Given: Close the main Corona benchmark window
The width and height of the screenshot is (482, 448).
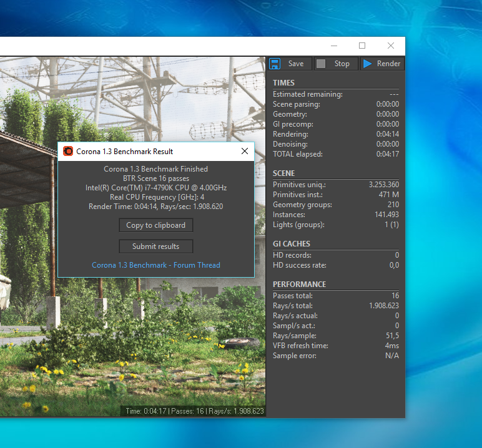Looking at the screenshot, I should (391, 46).
